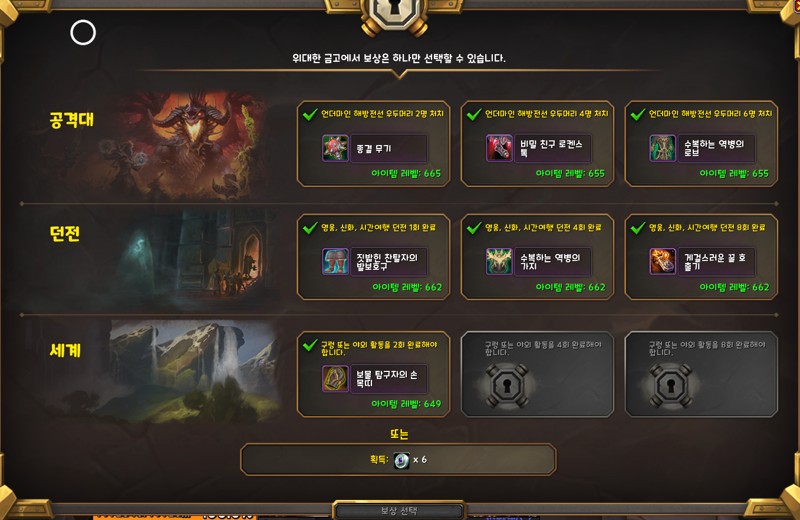
Task: Select the 종결 무기 reward icon
Action: click(335, 148)
